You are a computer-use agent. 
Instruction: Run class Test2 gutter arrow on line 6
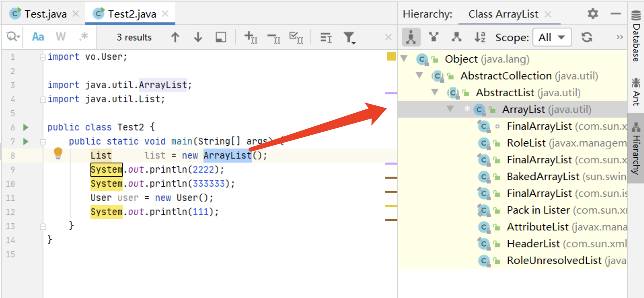click(x=25, y=127)
